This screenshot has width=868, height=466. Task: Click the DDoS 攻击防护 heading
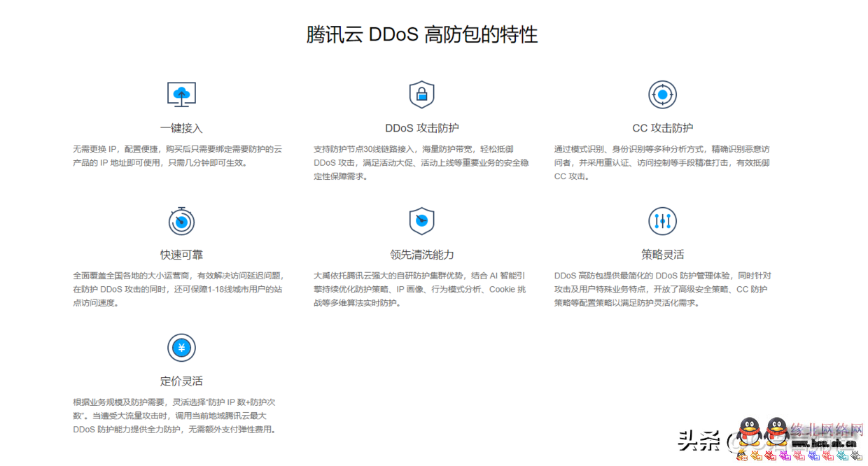[x=422, y=128]
